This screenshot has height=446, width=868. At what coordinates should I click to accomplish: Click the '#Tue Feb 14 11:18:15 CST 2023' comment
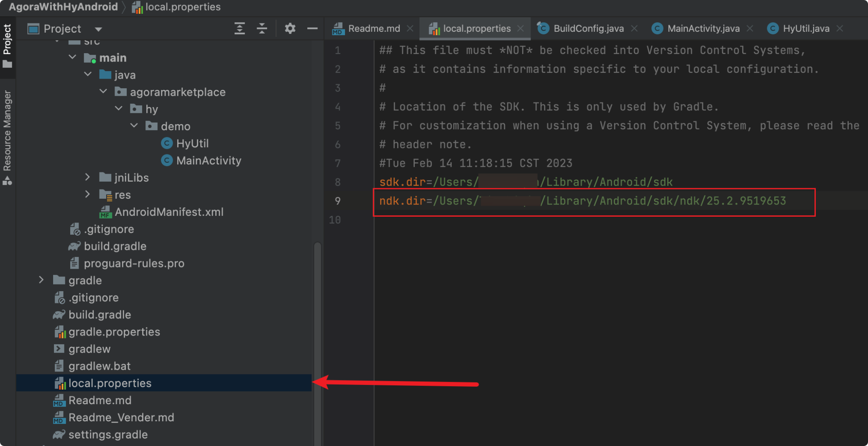pos(475,163)
